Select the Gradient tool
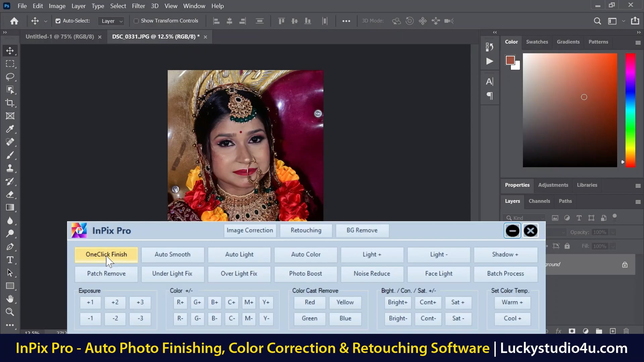Image resolution: width=644 pixels, height=362 pixels. (10, 207)
